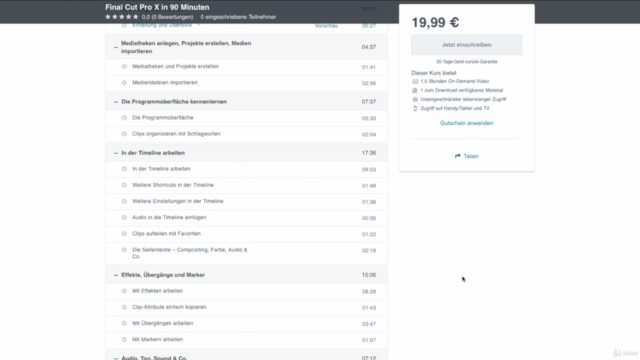The height and width of the screenshot is (360, 640).
Task: Click the share arrow icon beside Teilen
Action: (x=458, y=156)
